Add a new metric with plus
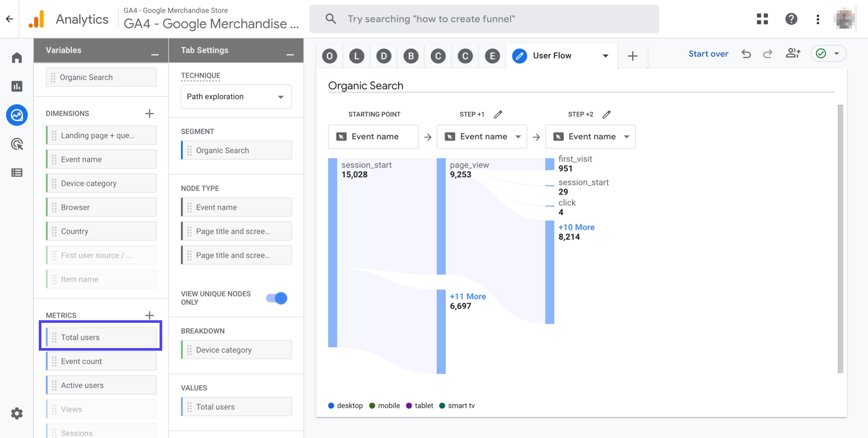The width and height of the screenshot is (868, 438). (x=149, y=315)
